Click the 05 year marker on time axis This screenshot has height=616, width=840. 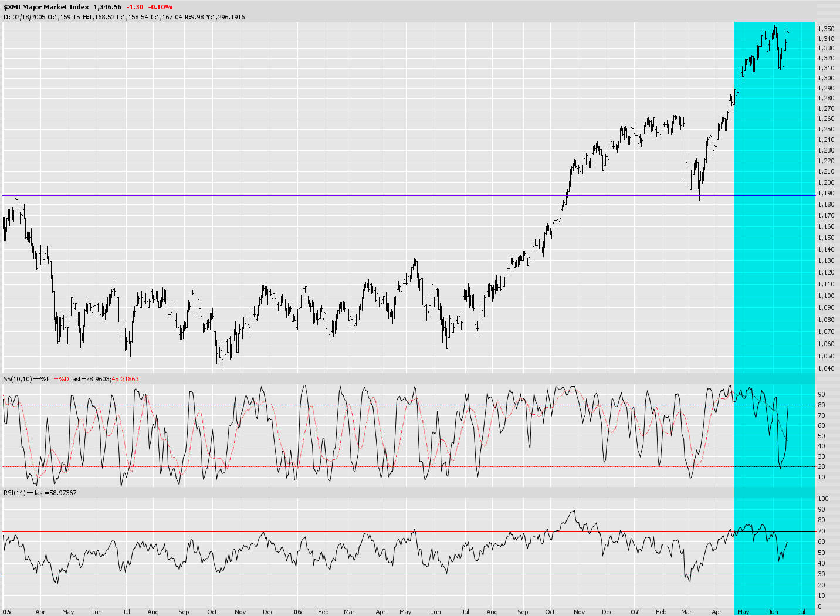[x=6, y=612]
